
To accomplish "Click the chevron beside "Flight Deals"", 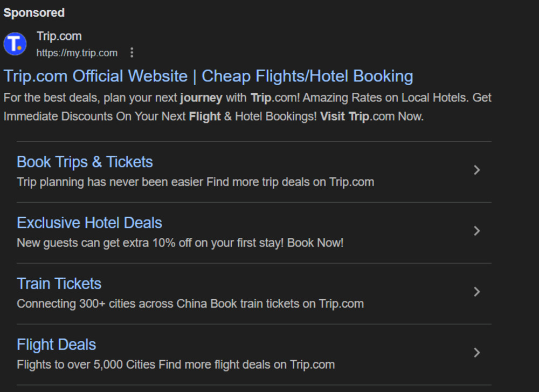I will click(x=477, y=353).
